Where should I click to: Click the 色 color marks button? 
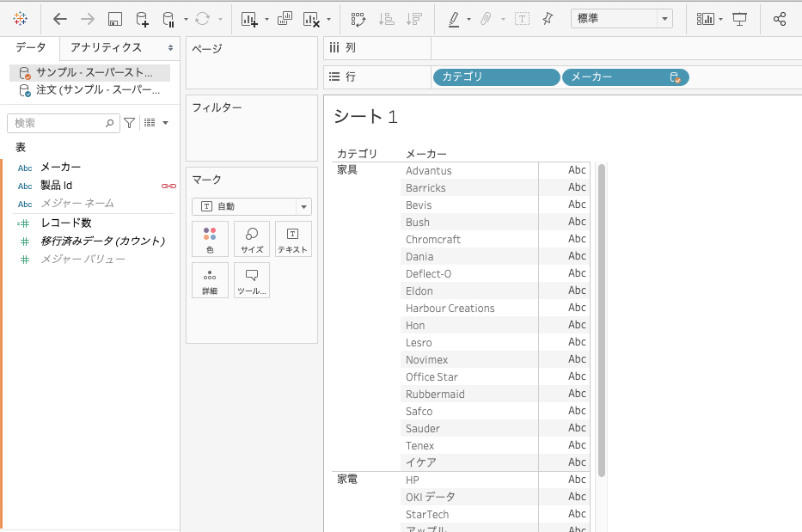click(x=210, y=240)
